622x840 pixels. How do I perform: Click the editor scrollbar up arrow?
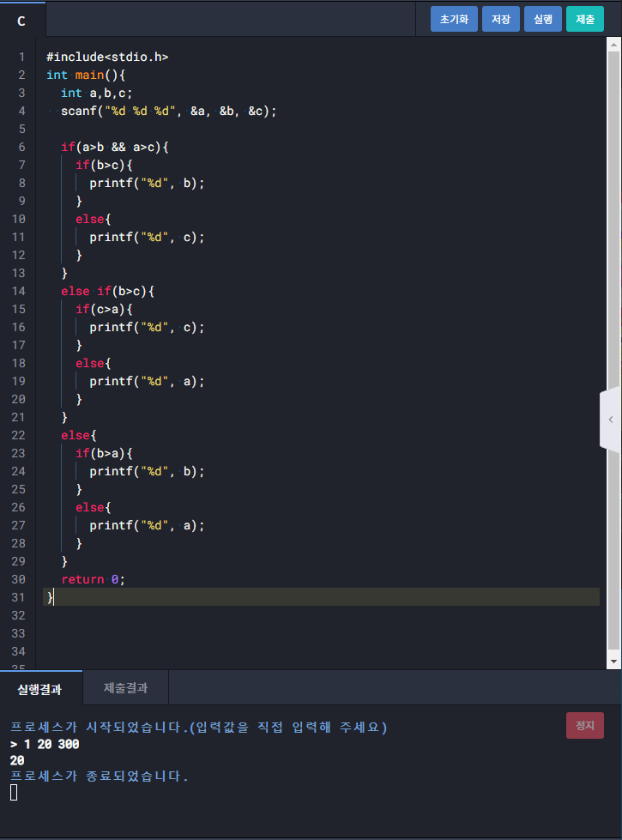pos(614,45)
